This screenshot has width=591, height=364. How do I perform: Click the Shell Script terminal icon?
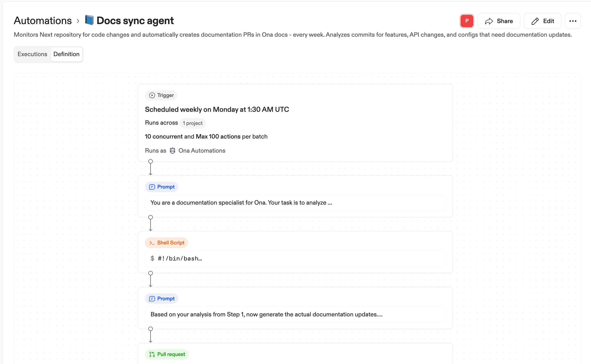coord(152,243)
